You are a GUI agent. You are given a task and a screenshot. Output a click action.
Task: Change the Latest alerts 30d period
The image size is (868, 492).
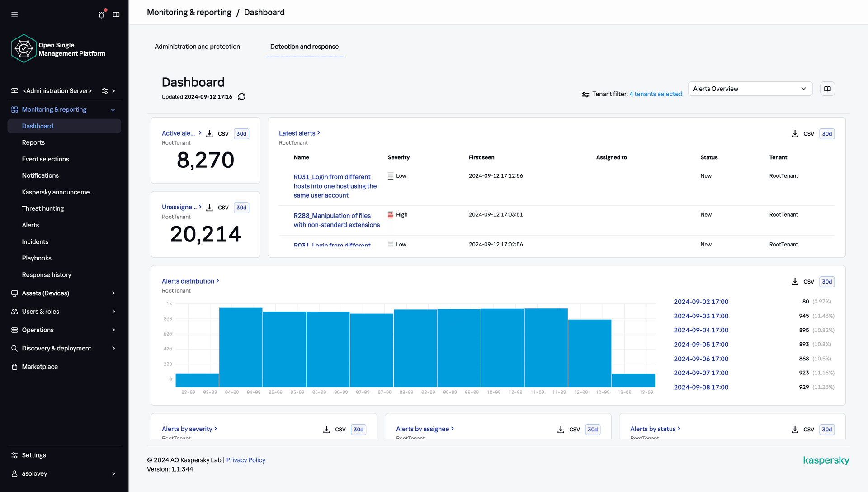point(827,134)
